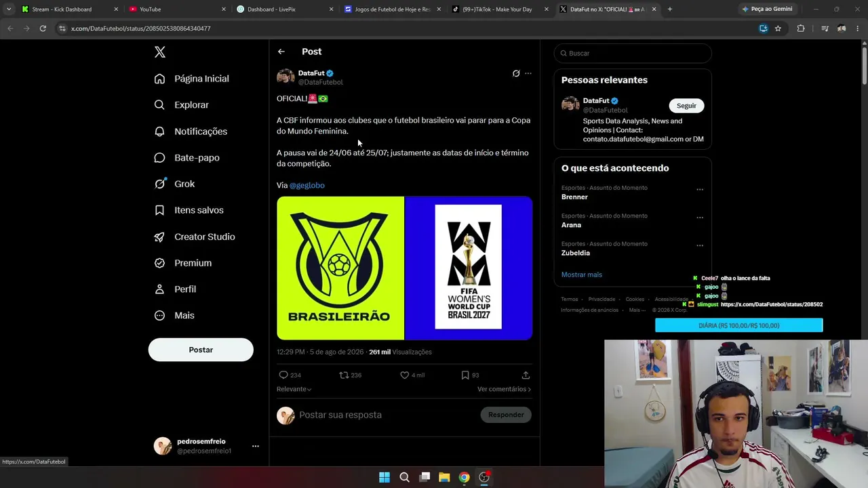Open Bate-papo messages

(x=187, y=158)
